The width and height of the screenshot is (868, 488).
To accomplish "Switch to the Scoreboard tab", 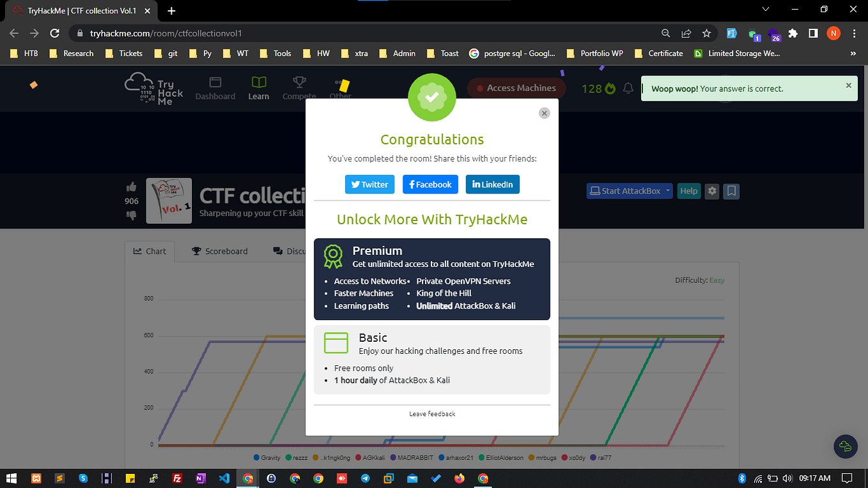I will 219,251.
